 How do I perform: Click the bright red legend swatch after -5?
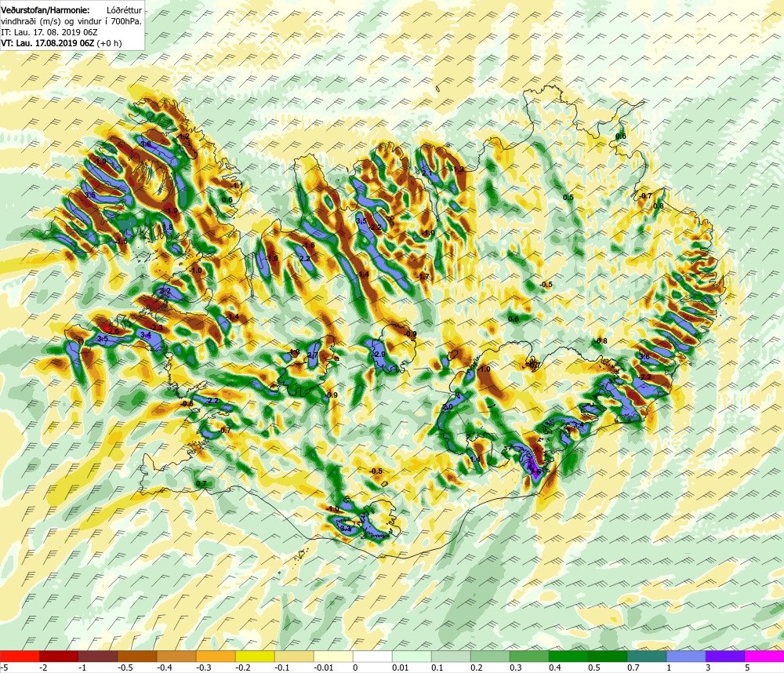[20, 656]
